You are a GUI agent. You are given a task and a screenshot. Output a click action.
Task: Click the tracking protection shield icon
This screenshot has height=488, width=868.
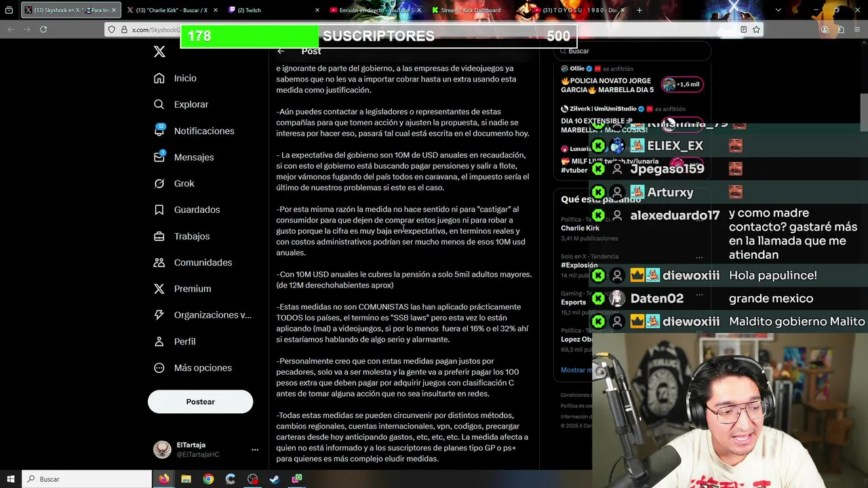pos(112,29)
